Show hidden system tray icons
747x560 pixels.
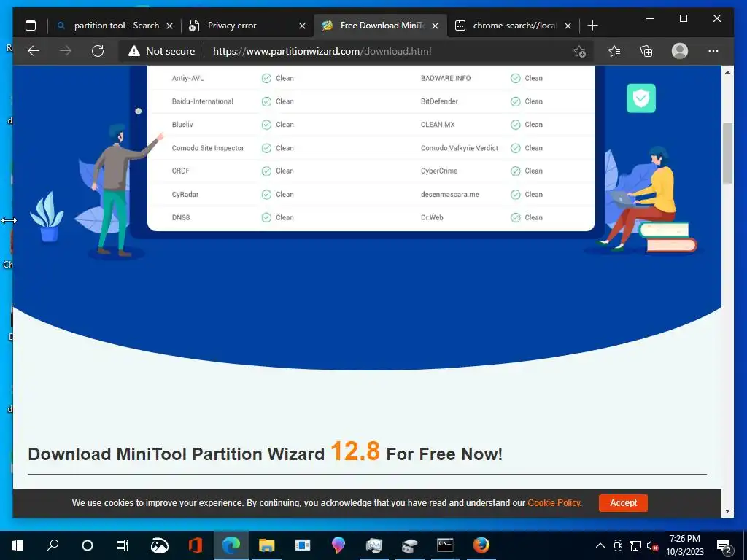point(600,545)
